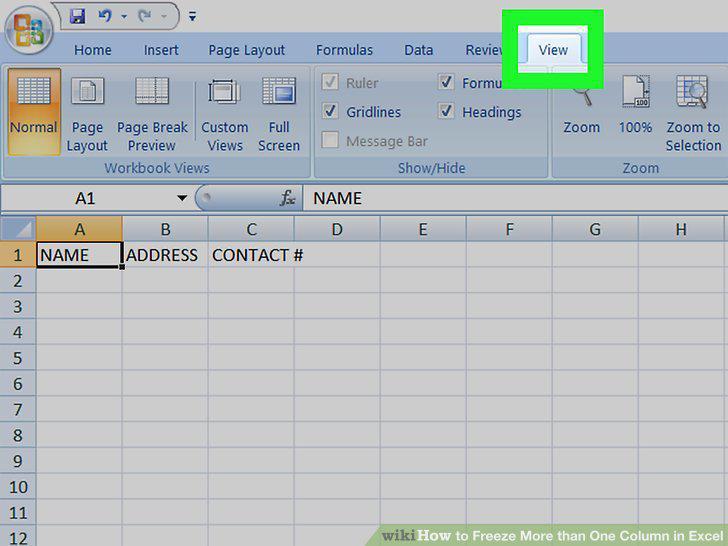Switch to the Home tab
The width and height of the screenshot is (728, 546).
(92, 50)
